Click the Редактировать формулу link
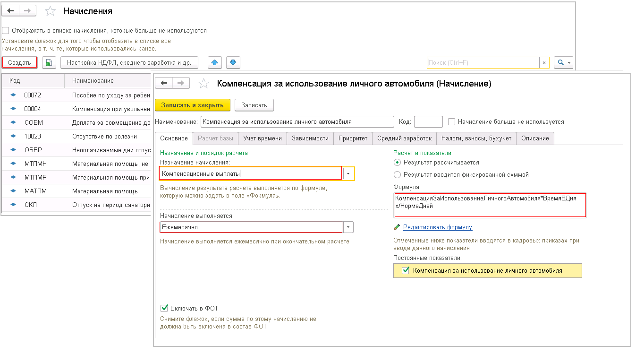The image size is (644, 363). pos(437,227)
